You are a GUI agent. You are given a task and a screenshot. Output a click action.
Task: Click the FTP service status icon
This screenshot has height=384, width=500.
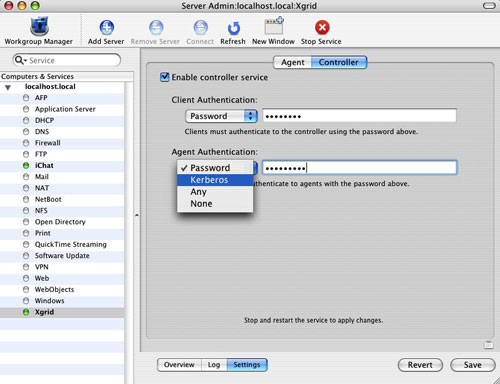[26, 154]
